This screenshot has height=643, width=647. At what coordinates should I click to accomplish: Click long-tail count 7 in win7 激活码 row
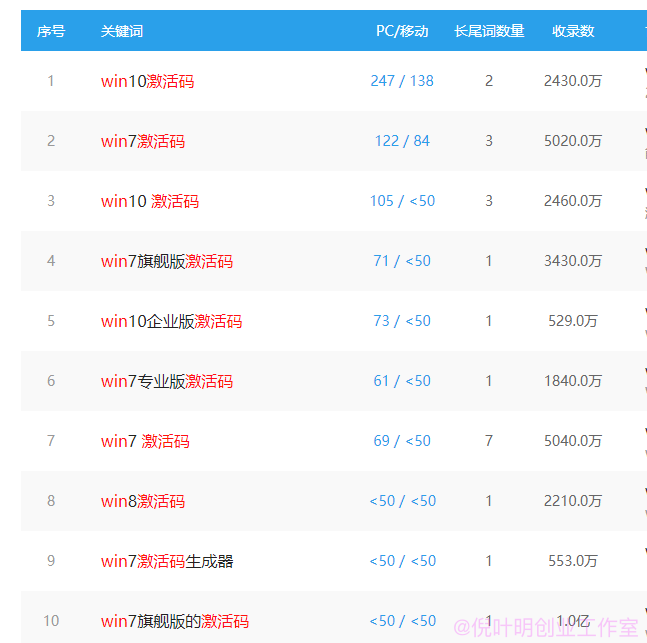pos(489,441)
